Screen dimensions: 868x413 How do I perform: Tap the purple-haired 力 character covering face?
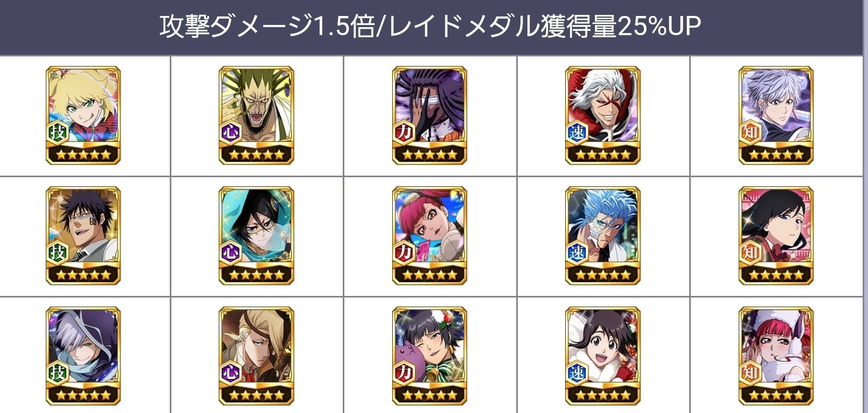pos(429,115)
